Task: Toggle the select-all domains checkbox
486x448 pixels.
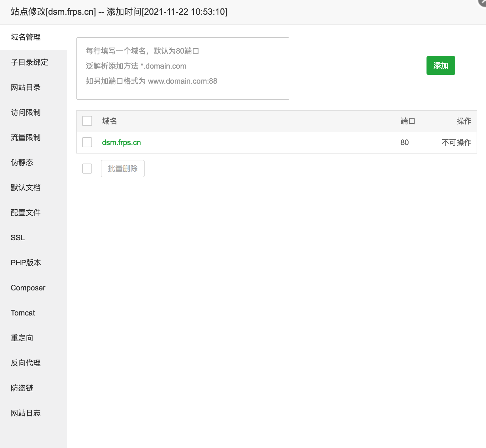Action: (87, 121)
